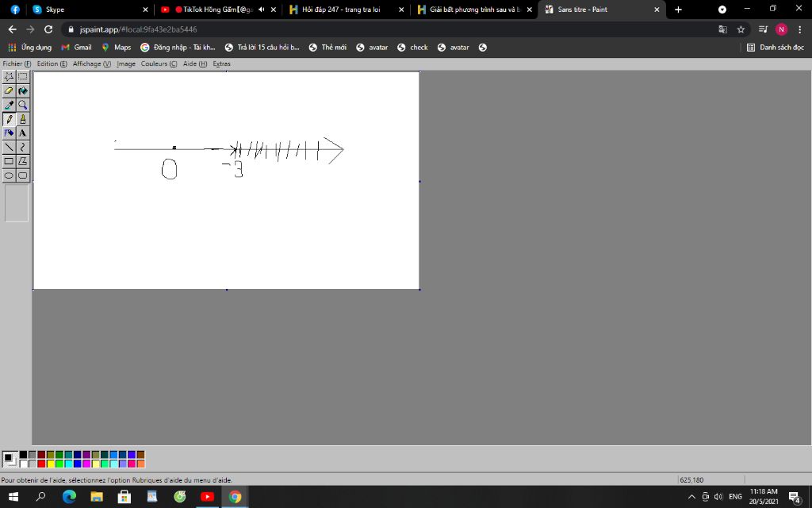812x508 pixels.
Task: Open the Image menu
Action: pos(126,63)
